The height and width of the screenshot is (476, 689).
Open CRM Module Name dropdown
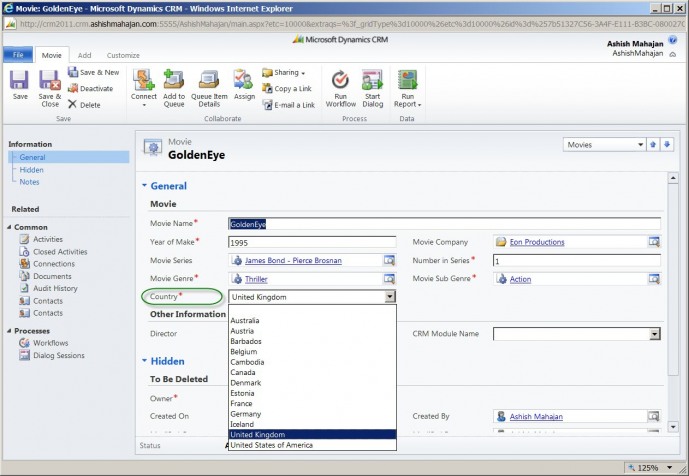(655, 334)
